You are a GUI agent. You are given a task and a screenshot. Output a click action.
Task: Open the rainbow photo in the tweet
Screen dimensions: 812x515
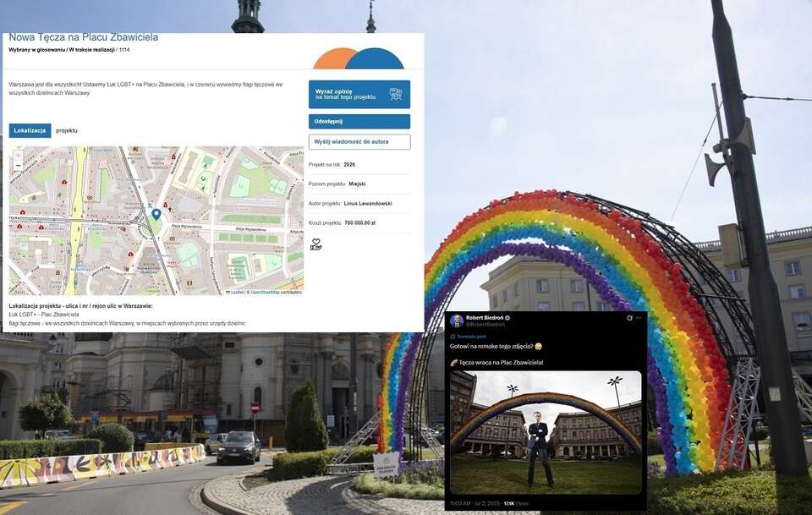point(546,433)
